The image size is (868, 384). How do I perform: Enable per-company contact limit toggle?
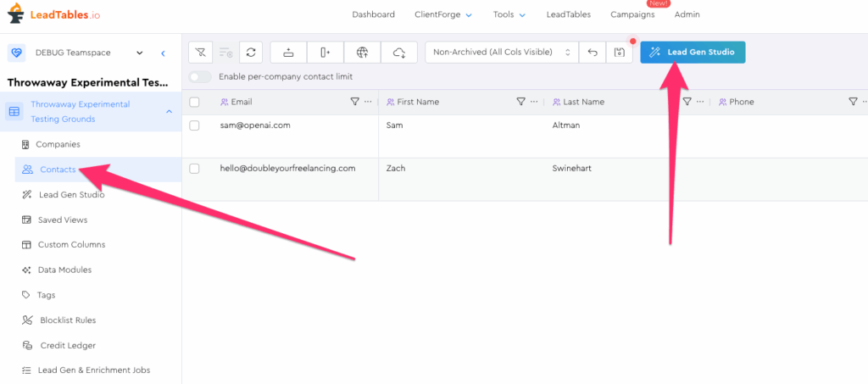tap(200, 76)
